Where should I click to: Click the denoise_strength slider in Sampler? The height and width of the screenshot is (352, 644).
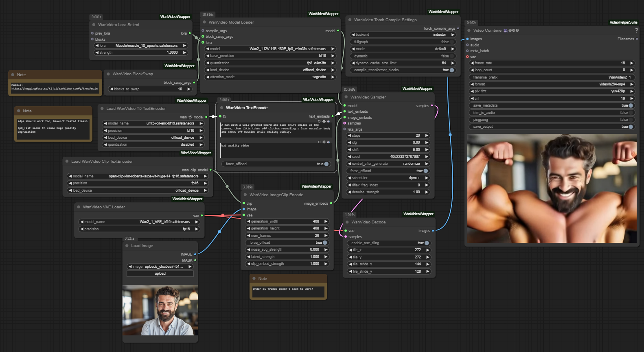(x=388, y=192)
